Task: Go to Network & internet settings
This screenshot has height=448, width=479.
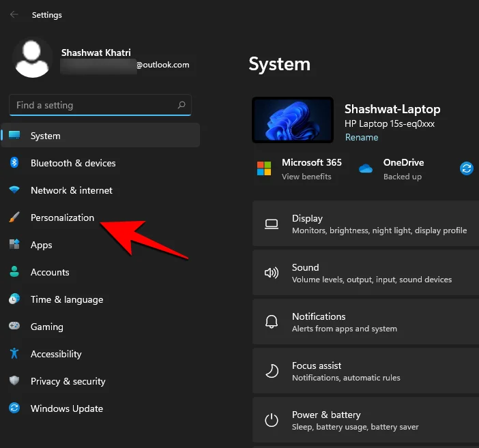Action: [100, 190]
